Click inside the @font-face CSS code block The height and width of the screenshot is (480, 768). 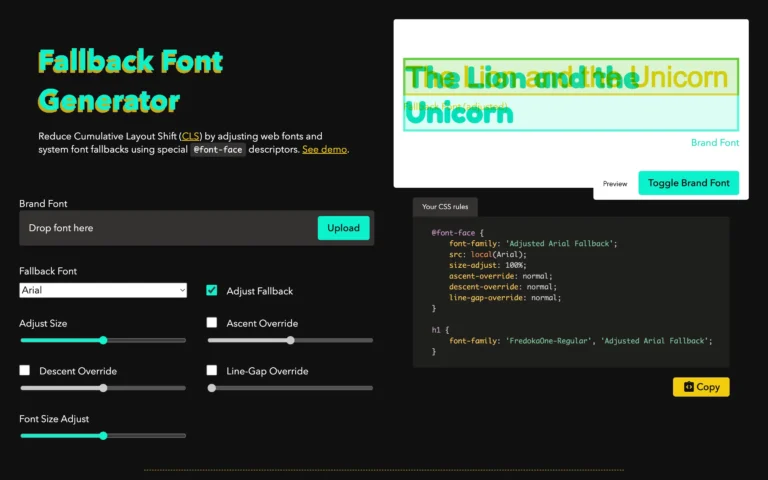pos(570,292)
